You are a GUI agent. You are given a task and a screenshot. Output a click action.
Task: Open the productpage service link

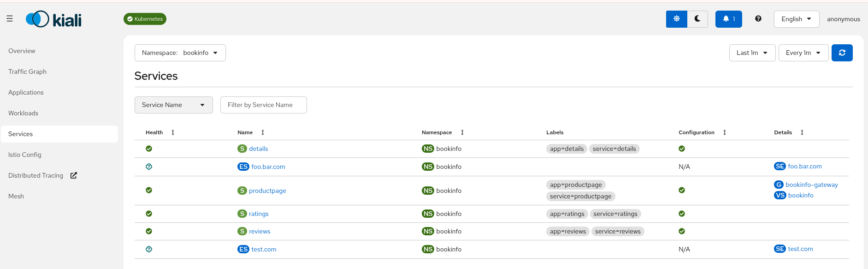click(x=267, y=191)
